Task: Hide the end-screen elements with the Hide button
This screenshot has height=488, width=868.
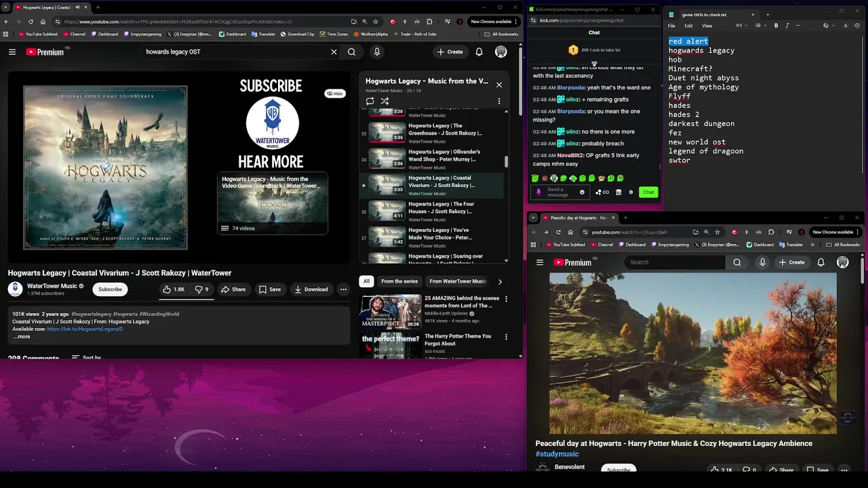Action: 335,94
